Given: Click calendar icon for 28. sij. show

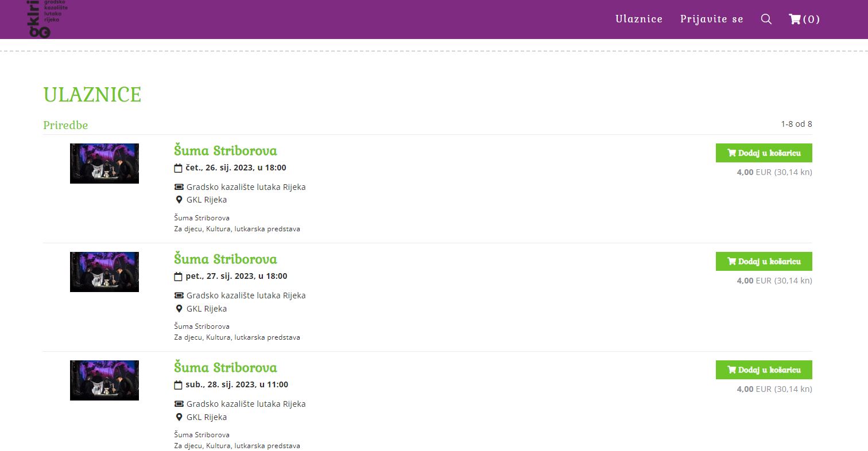Looking at the screenshot, I should 178,385.
